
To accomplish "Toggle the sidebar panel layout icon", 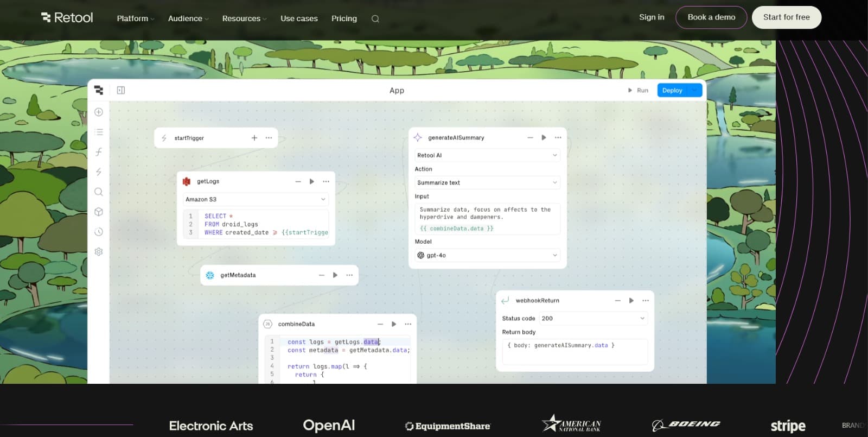I will coord(121,90).
